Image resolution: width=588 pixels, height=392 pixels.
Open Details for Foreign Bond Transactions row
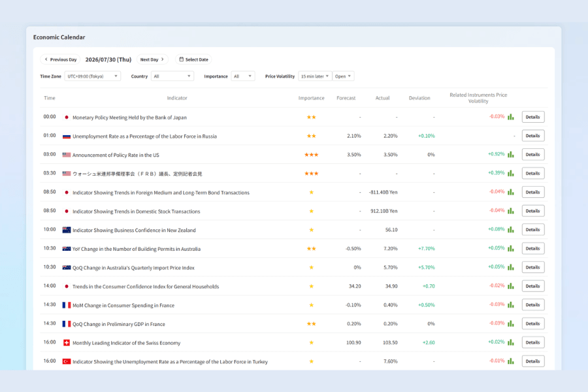click(533, 192)
